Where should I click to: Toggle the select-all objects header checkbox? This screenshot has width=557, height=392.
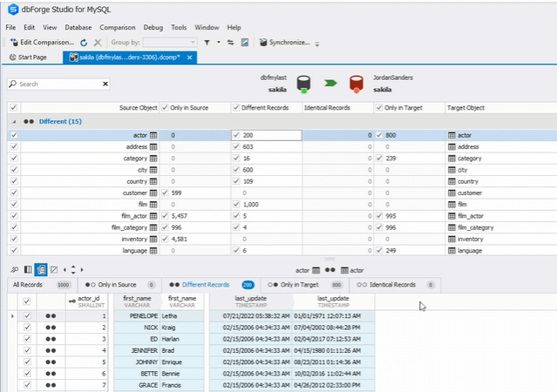(14, 107)
